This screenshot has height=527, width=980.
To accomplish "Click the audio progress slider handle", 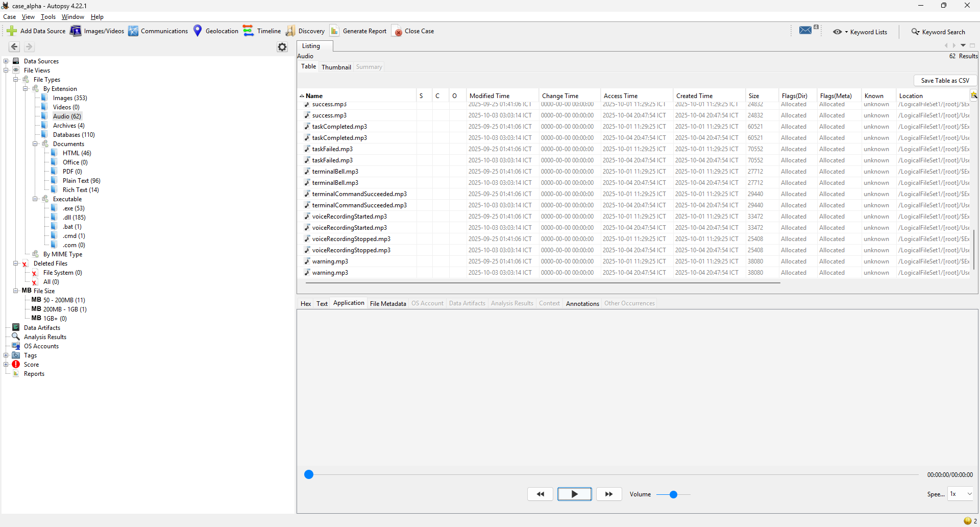I will (x=309, y=474).
